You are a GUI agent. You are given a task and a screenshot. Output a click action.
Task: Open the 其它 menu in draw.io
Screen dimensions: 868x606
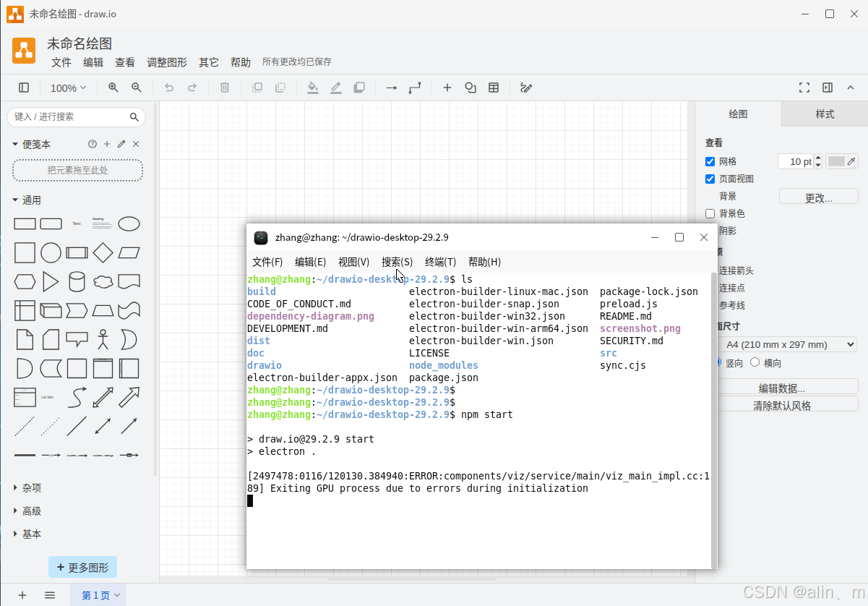click(x=209, y=62)
